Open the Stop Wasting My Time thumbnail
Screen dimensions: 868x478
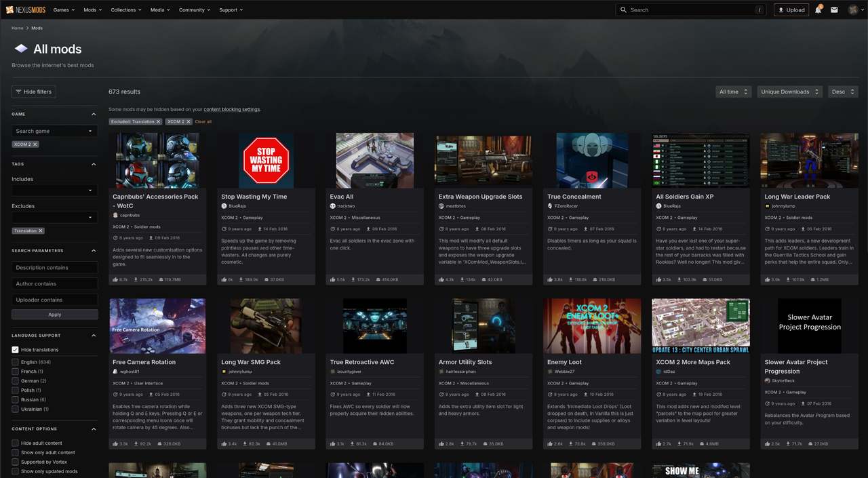[x=266, y=161]
